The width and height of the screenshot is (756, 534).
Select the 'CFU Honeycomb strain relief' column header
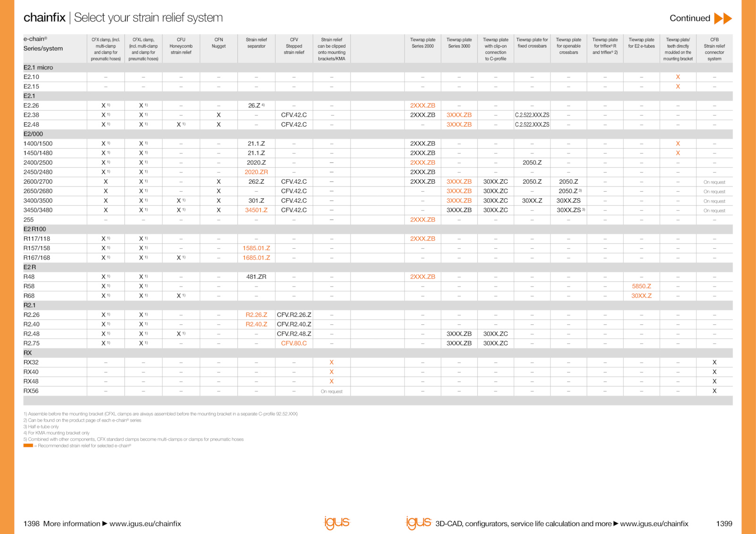pos(181,46)
